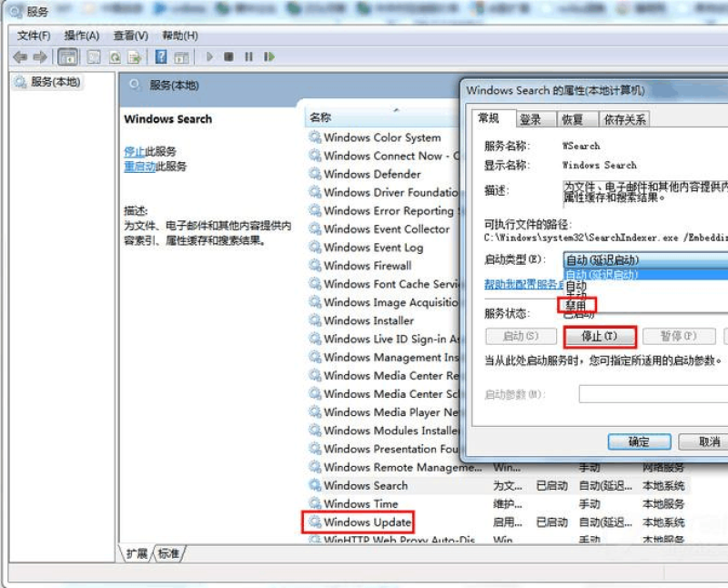This screenshot has height=588, width=728.
Task: Switch to the 扩展 view tab
Action: click(137, 553)
